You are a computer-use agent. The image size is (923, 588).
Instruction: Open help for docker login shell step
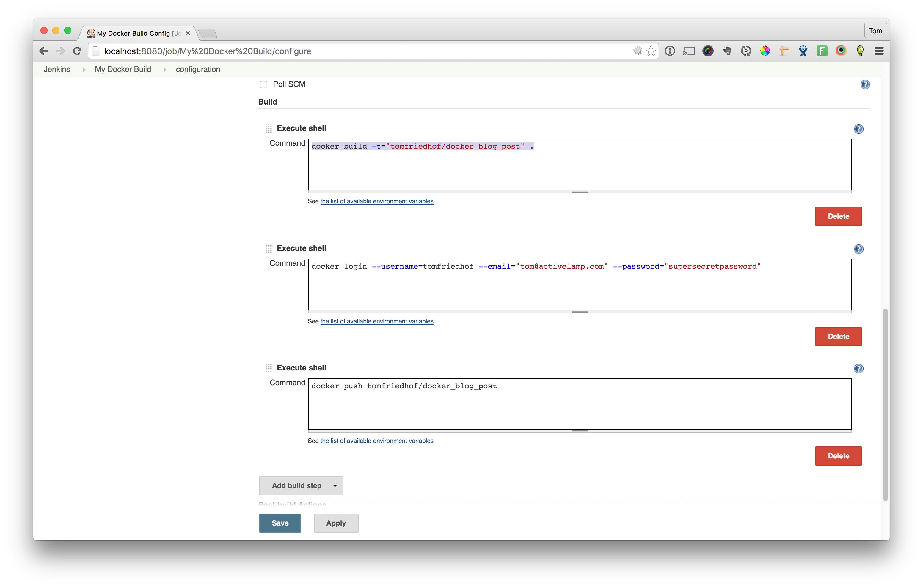(x=858, y=249)
